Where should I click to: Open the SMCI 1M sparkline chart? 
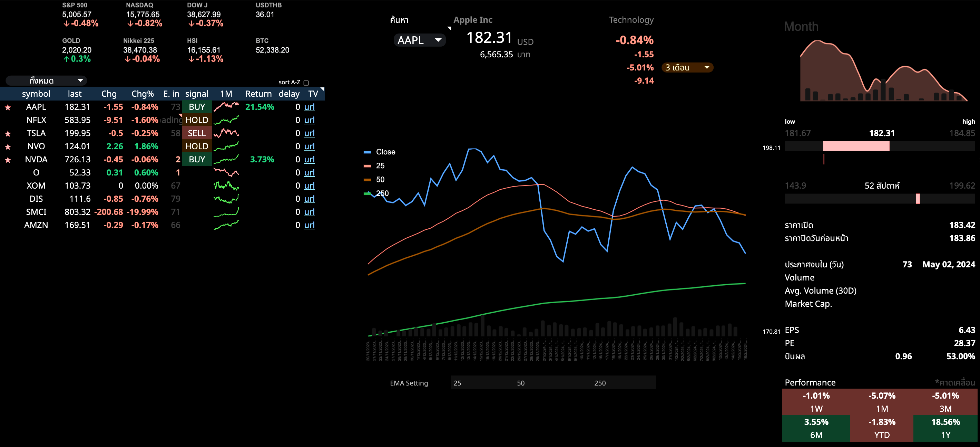[x=226, y=212]
